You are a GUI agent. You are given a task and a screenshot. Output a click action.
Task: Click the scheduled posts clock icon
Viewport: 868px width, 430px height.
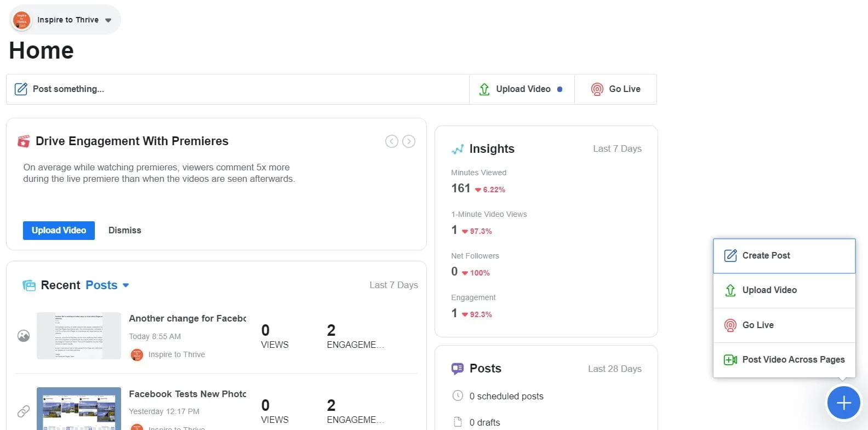pyautogui.click(x=458, y=395)
